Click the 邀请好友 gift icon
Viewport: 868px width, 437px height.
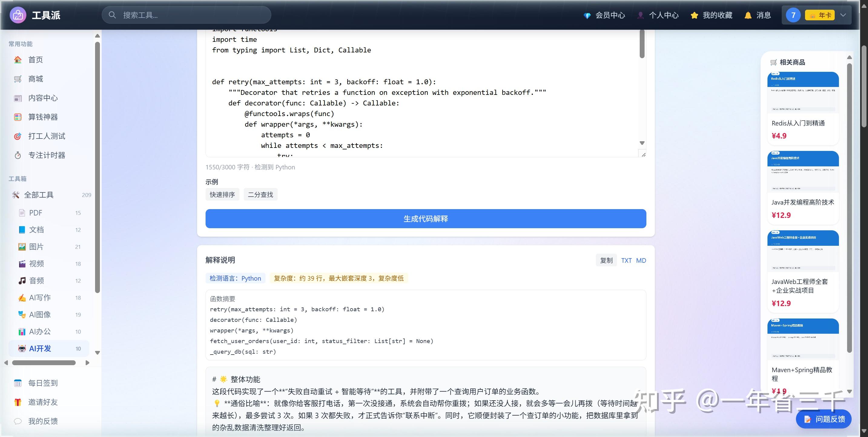[x=18, y=402]
